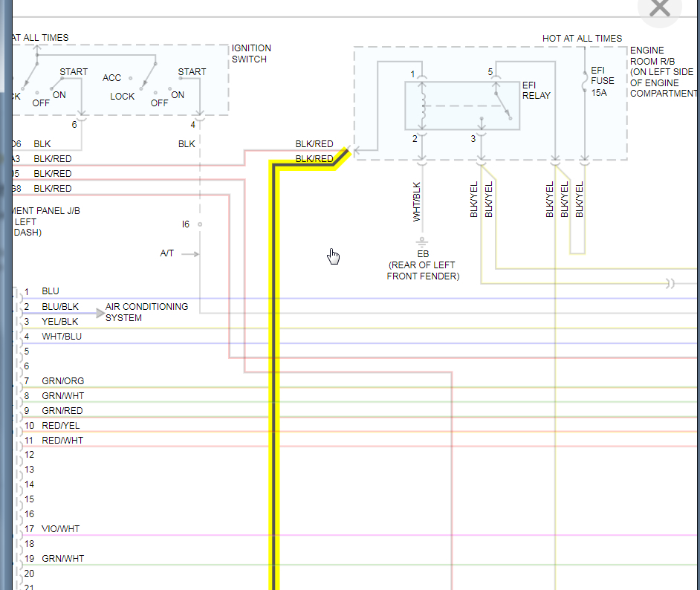Select the RED/YEL wire at pin 10
This screenshot has height=590, width=700.
click(61, 425)
